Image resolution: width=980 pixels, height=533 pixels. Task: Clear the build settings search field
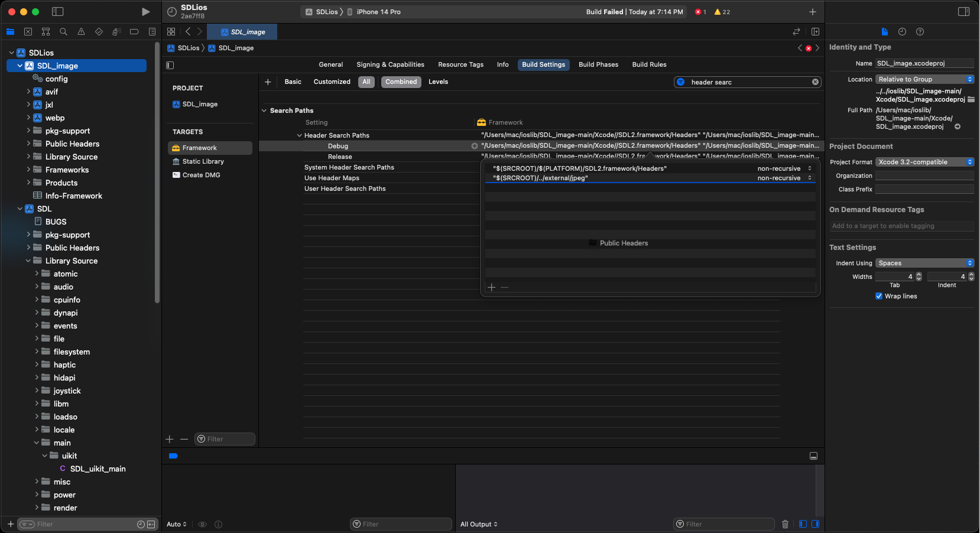815,82
